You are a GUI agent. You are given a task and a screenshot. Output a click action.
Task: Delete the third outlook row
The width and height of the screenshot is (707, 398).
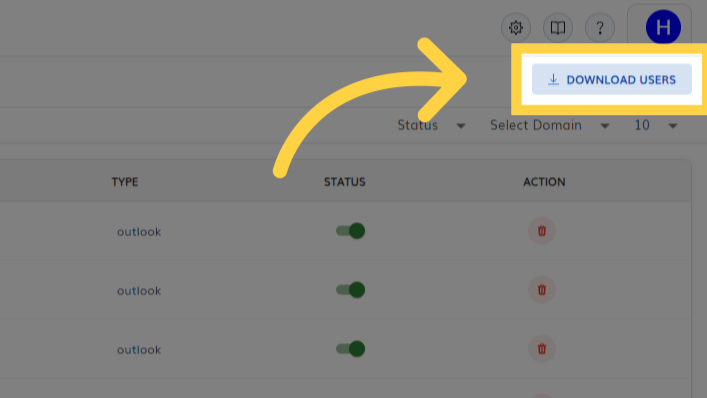pos(542,349)
